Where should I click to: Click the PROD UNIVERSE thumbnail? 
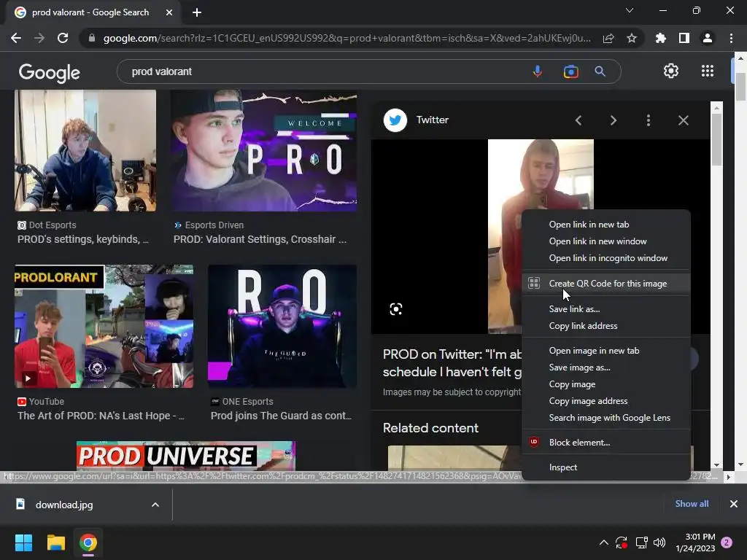pyautogui.click(x=186, y=456)
